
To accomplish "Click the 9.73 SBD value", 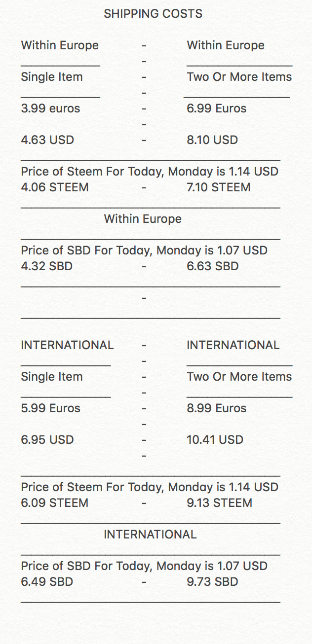I will click(x=213, y=582).
